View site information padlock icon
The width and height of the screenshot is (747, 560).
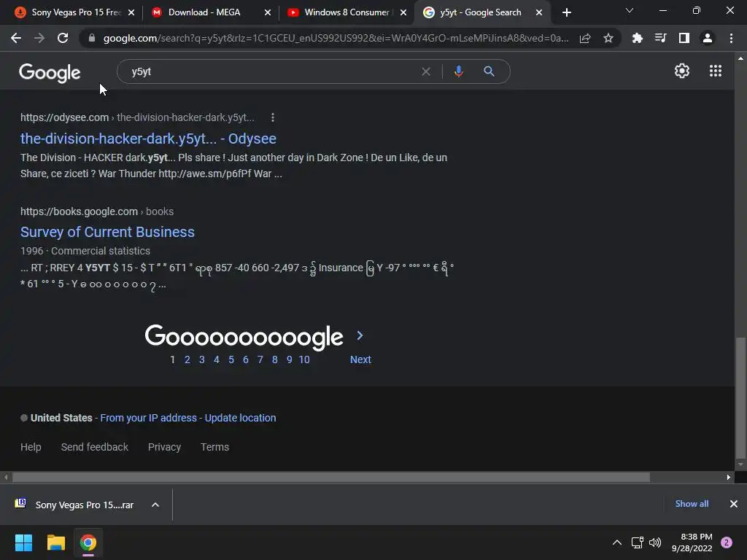[92, 38]
